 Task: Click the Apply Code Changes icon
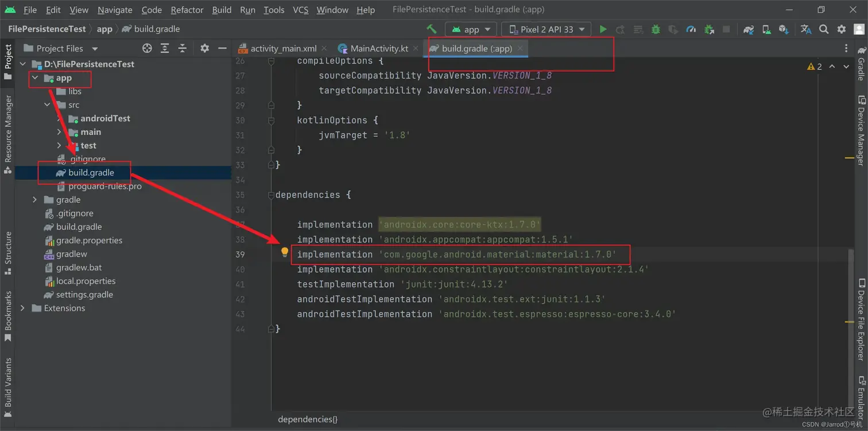pyautogui.click(x=638, y=29)
